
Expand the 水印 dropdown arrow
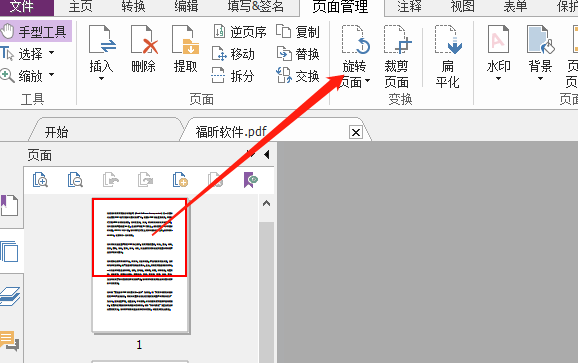[x=498, y=78]
